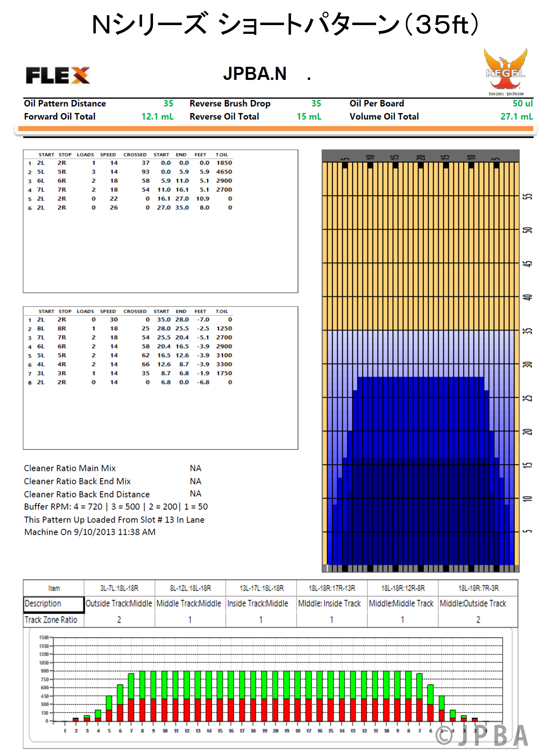Click the 55 ft marker on lane graph
The width and height of the screenshot is (542, 756).
click(527, 196)
